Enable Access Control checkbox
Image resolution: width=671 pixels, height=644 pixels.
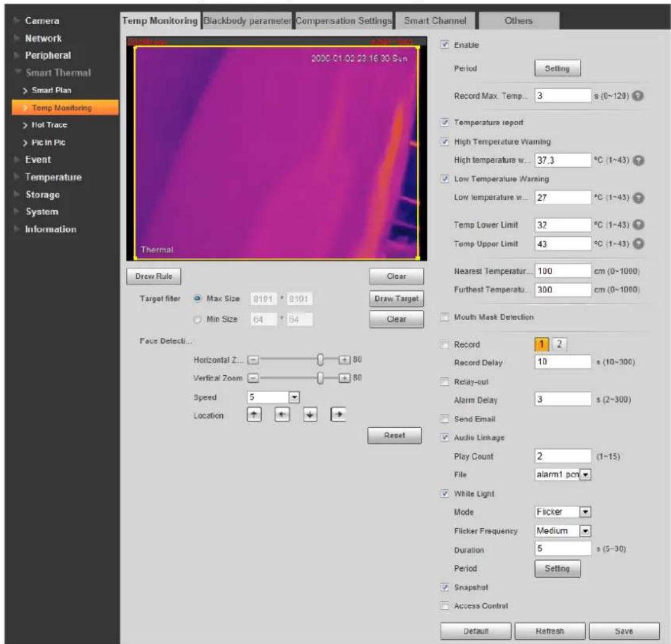click(x=445, y=606)
